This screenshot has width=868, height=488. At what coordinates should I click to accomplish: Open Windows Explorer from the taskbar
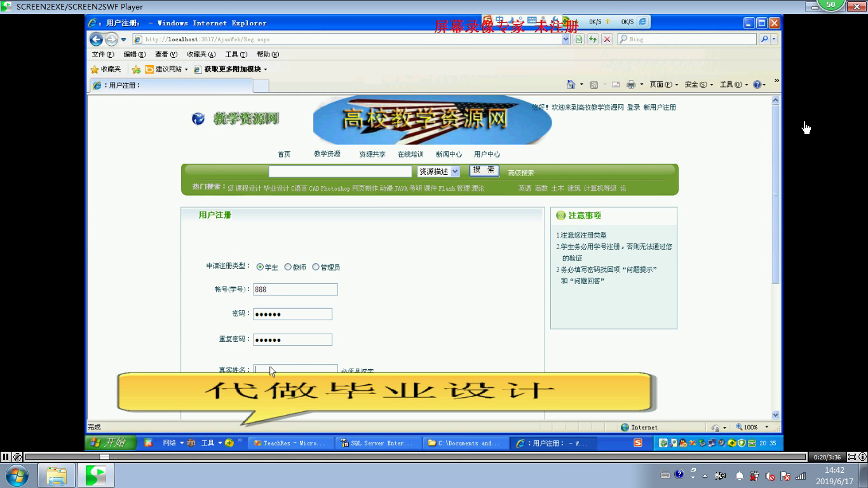(x=57, y=475)
